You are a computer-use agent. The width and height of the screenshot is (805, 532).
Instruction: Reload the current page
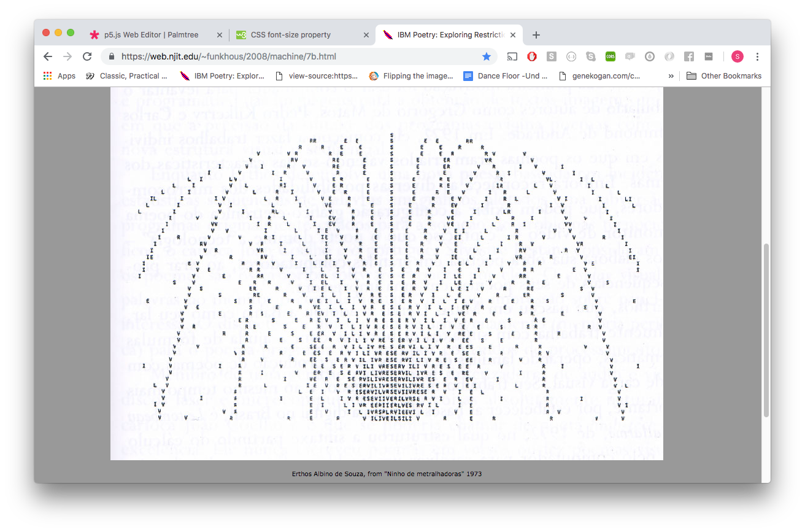87,56
